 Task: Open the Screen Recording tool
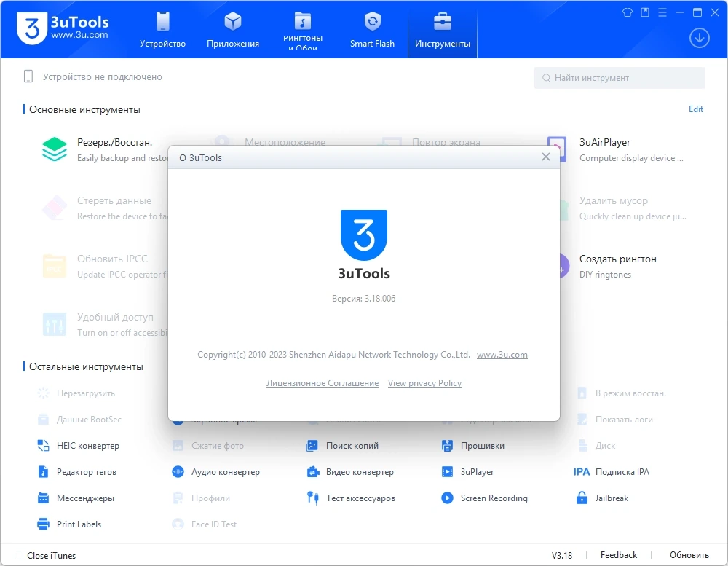click(484, 498)
